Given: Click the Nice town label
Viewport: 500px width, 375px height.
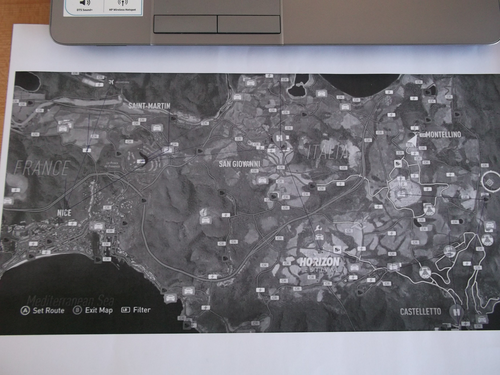Looking at the screenshot, I should coord(64,213).
